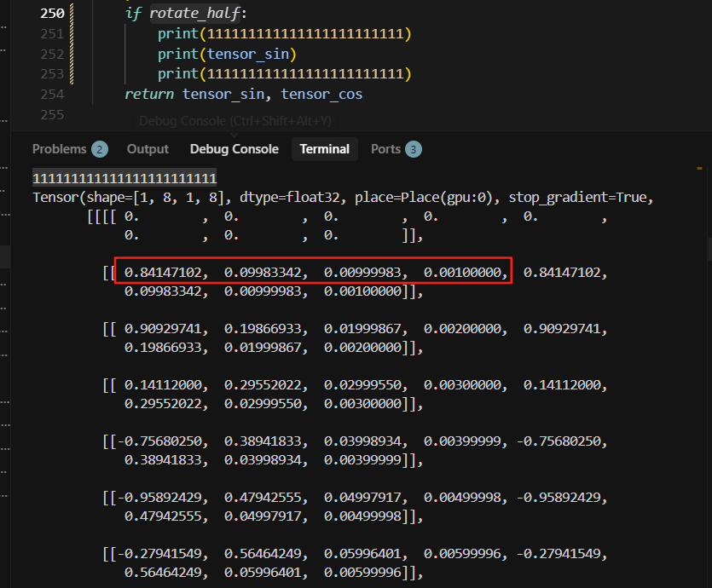Screen dimensions: 712x588
Task: Open the Output panel tab
Action: point(148,149)
